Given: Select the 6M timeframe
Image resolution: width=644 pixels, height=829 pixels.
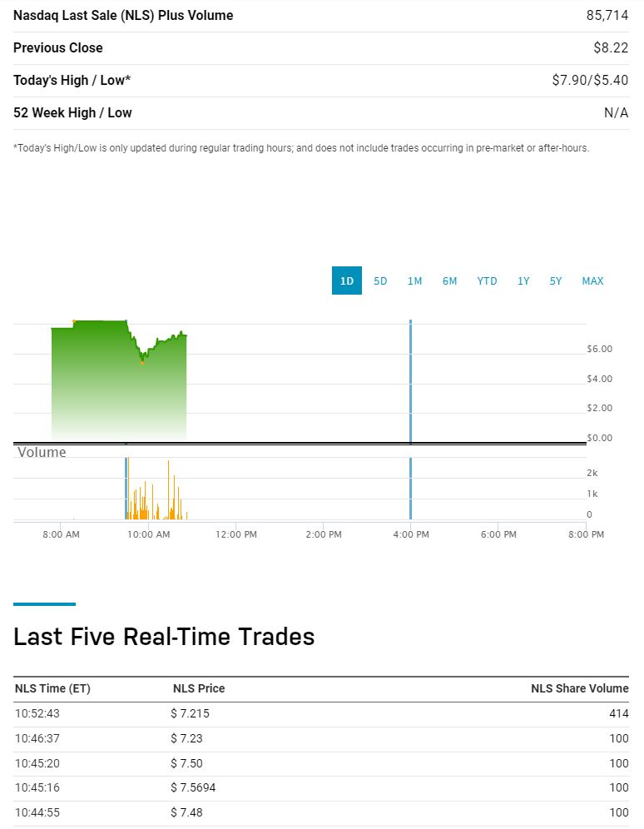Looking at the screenshot, I should coord(449,280).
